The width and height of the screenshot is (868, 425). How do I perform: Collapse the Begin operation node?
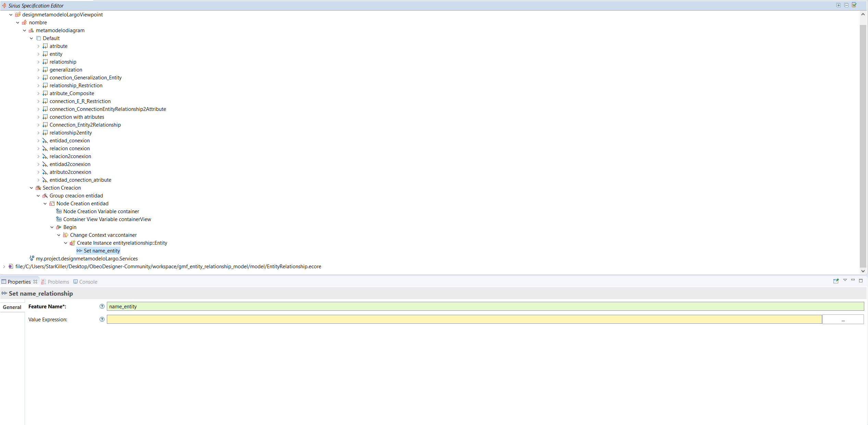pos(52,227)
